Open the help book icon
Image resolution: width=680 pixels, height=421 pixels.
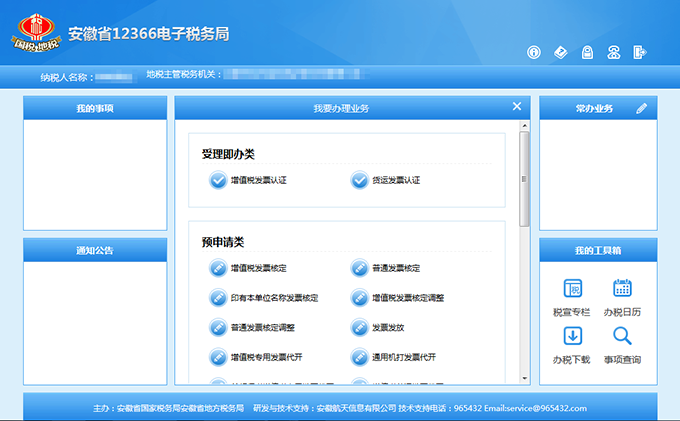coord(561,52)
